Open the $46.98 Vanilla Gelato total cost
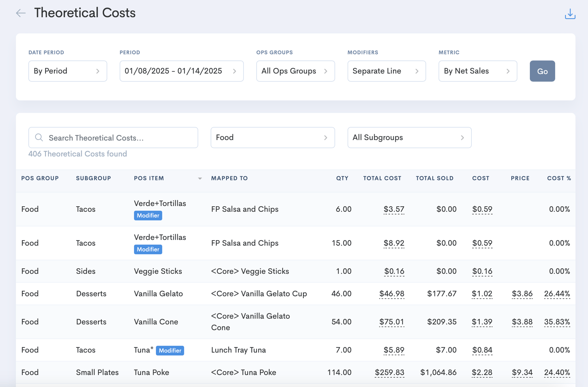The width and height of the screenshot is (588, 387). coord(391,294)
